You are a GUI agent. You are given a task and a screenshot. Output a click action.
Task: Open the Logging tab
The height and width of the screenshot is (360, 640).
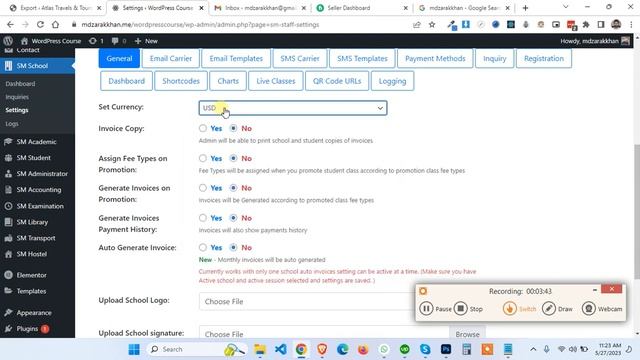pyautogui.click(x=392, y=81)
